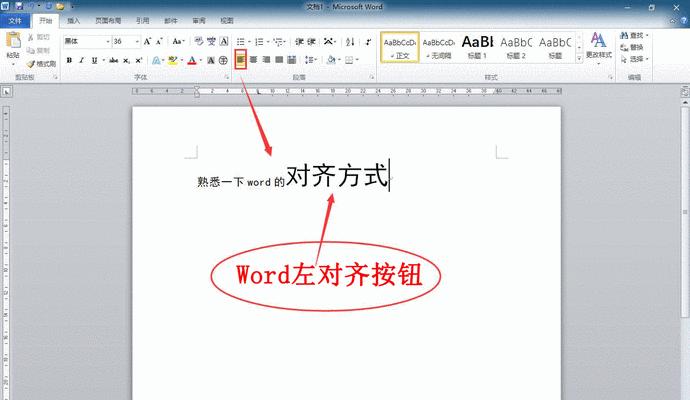
Task: Toggle Italic formatting
Action: tap(81, 60)
